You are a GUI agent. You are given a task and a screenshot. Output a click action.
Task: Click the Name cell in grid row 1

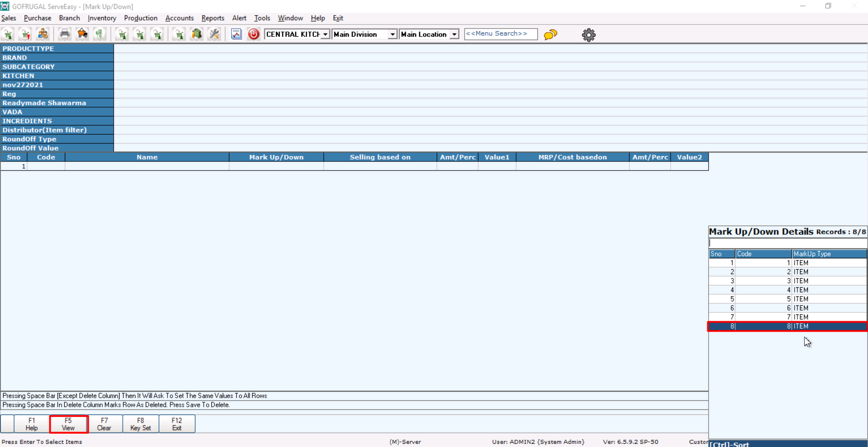tap(147, 166)
